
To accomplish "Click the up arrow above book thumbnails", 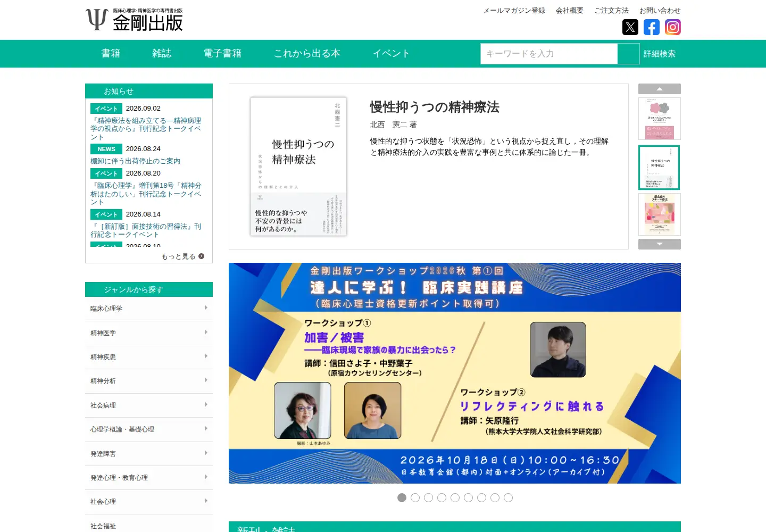I will pos(660,89).
